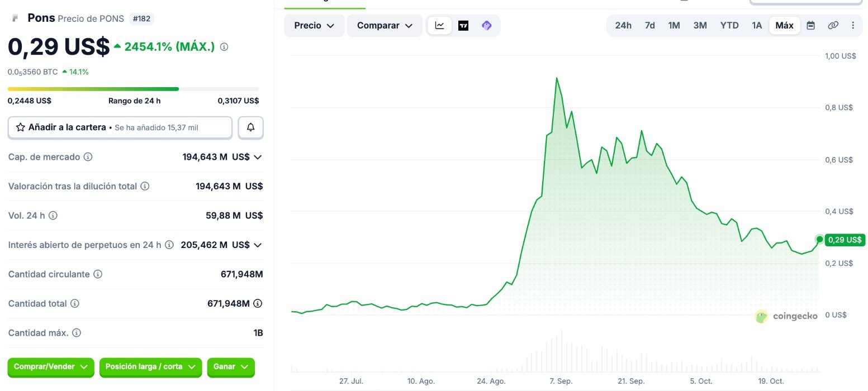Switch to the TradingView chart icon

tap(463, 25)
